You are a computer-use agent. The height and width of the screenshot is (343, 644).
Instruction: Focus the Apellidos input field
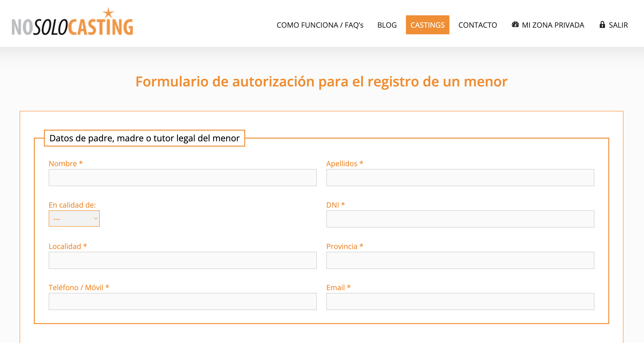[460, 177]
